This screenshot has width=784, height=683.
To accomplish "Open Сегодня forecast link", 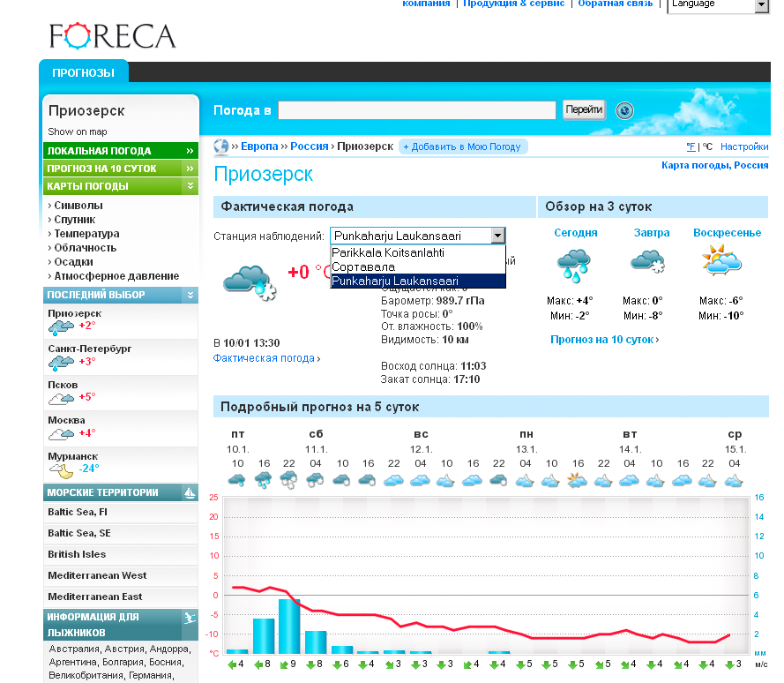I will pyautogui.click(x=576, y=233).
